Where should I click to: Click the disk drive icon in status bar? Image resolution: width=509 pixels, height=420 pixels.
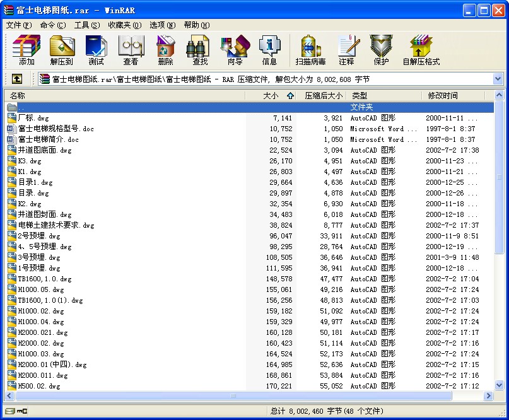(9, 411)
